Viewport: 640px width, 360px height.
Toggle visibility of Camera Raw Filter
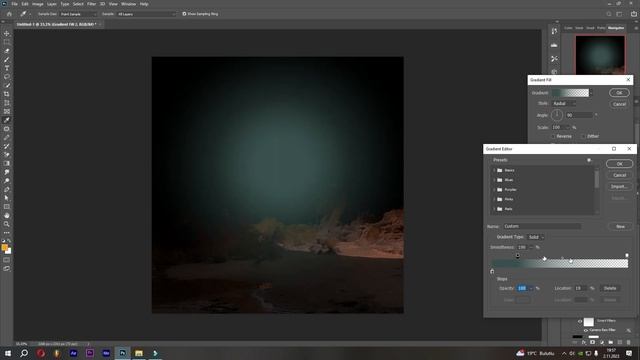pyautogui.click(x=586, y=330)
